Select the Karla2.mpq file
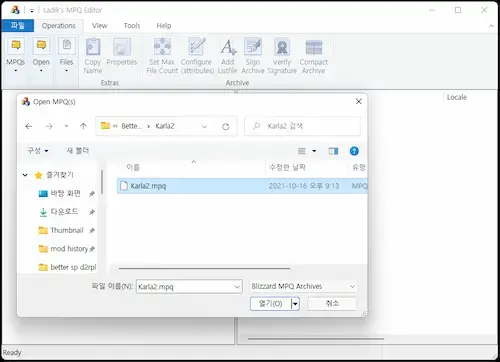 point(242,186)
